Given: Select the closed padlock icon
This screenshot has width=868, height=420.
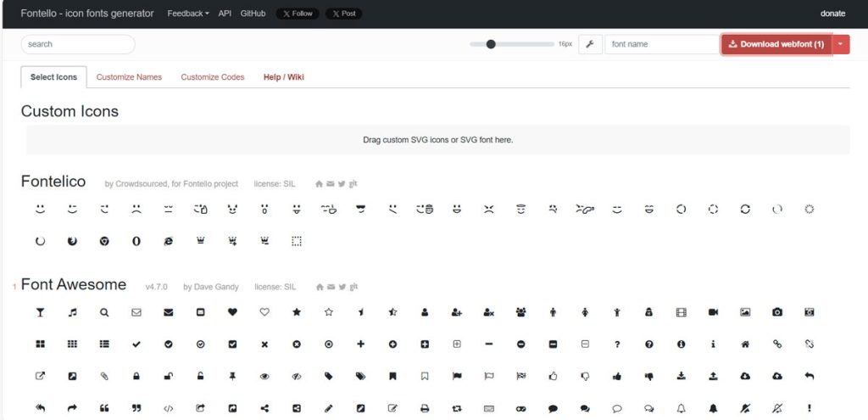Looking at the screenshot, I should (136, 376).
